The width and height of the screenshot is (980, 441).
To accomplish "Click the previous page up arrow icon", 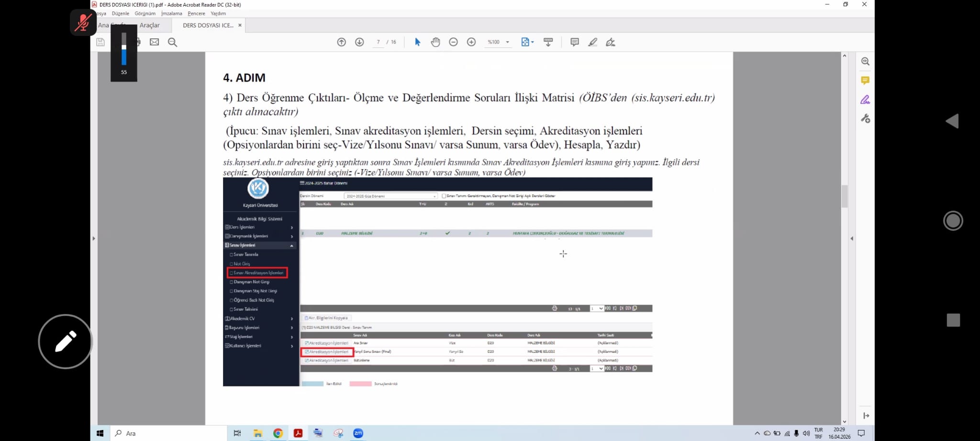I will (341, 42).
